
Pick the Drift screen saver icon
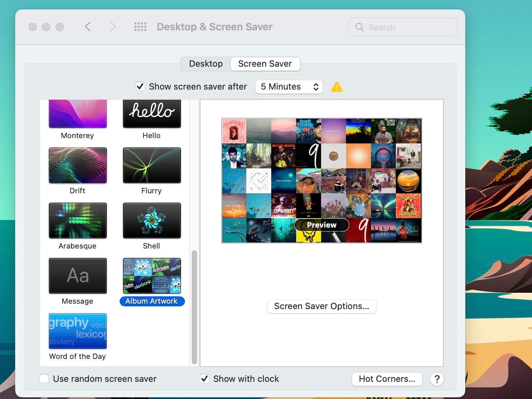[x=77, y=165]
